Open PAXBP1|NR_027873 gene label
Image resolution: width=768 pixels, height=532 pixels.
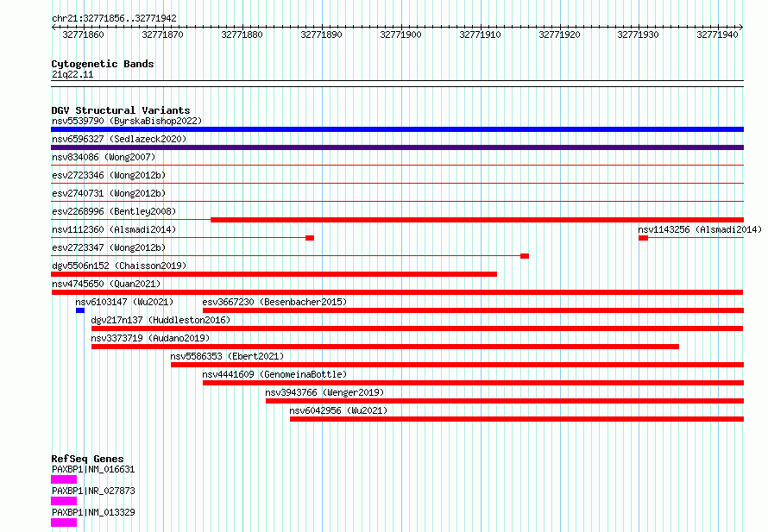(93, 491)
